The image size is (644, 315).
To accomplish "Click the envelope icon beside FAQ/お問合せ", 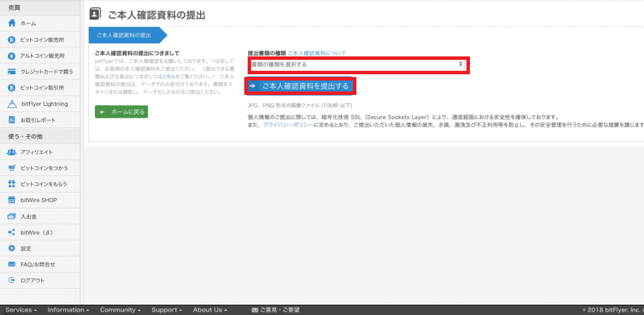I will (x=12, y=265).
